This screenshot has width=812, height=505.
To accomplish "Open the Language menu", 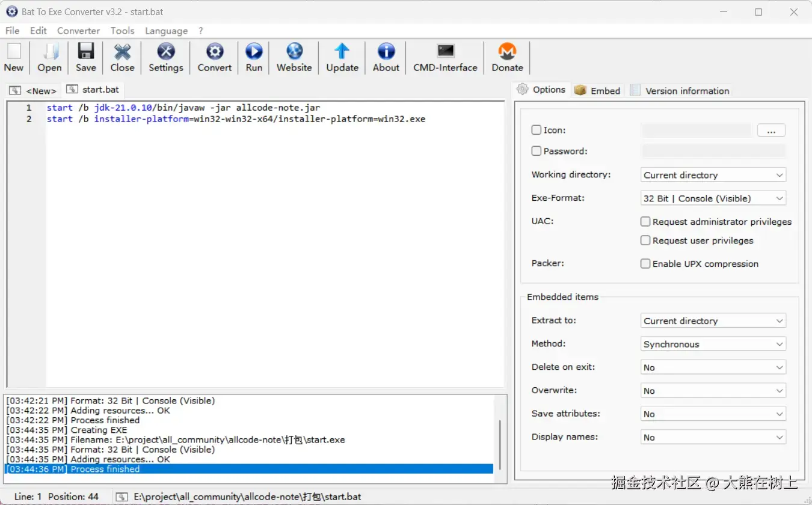I will tap(166, 31).
